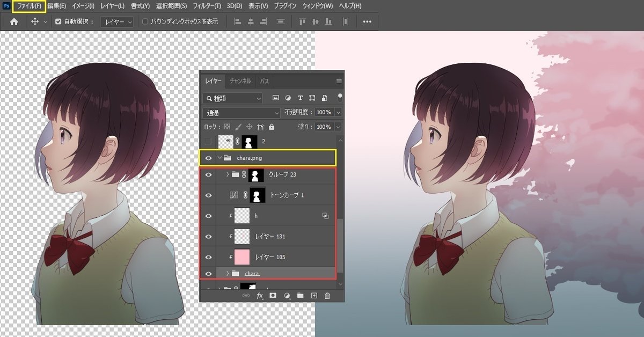Open the 通過 blend mode dropdown
Screen dimensions: 644x337
241,113
